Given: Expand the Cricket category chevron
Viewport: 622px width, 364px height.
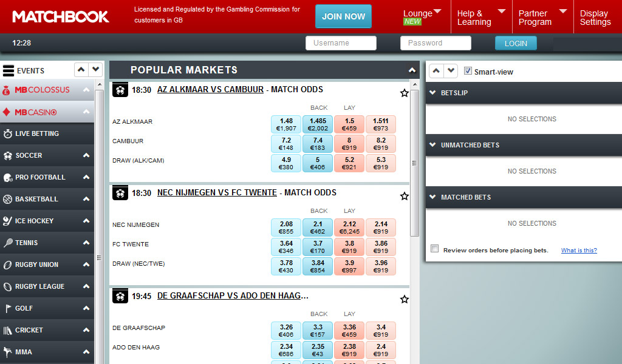Looking at the screenshot, I should [86, 329].
